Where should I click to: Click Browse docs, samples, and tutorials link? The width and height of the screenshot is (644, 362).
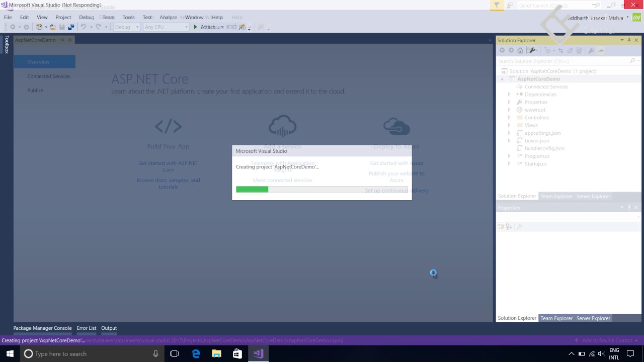(x=168, y=184)
